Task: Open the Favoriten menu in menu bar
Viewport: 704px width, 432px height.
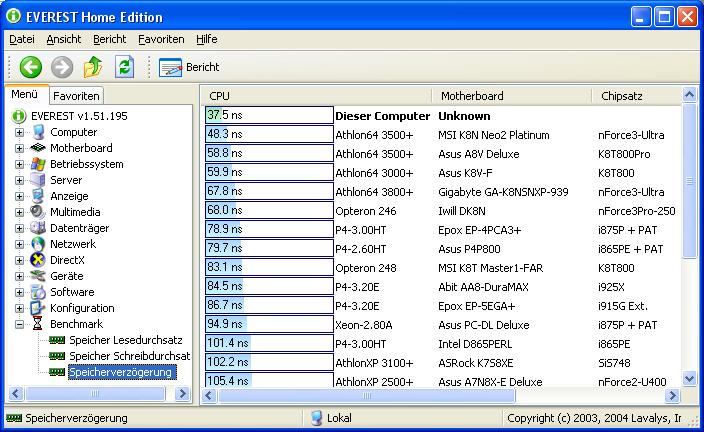Action: pyautogui.click(x=161, y=40)
